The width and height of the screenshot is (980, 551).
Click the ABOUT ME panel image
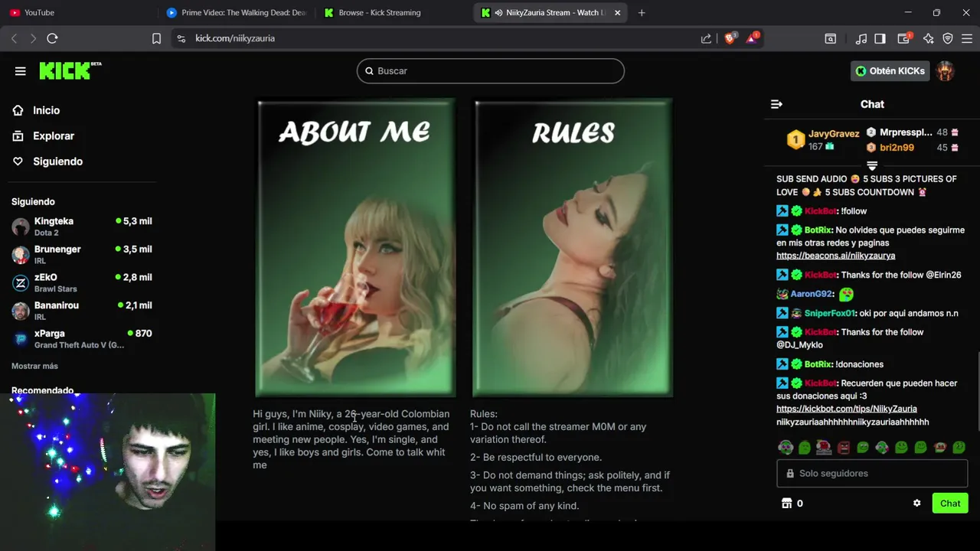pyautogui.click(x=355, y=247)
